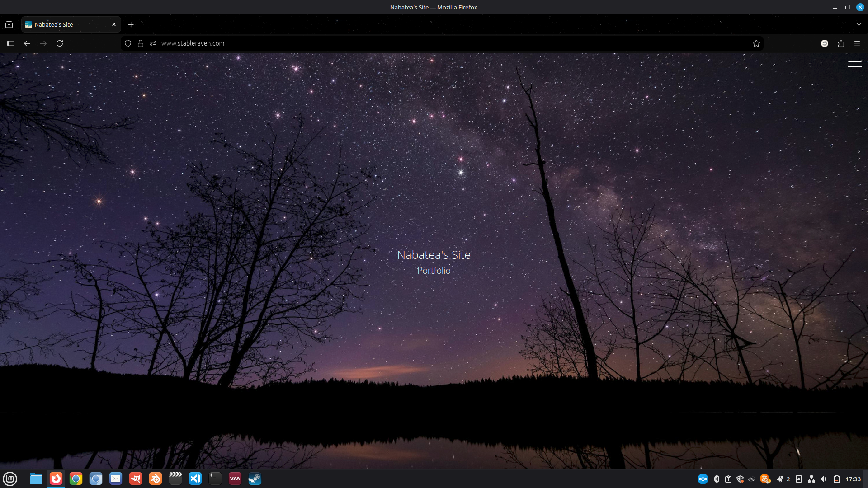Viewport: 868px width, 488px height.
Task: Open Nextcloud tray icon
Action: 703,479
